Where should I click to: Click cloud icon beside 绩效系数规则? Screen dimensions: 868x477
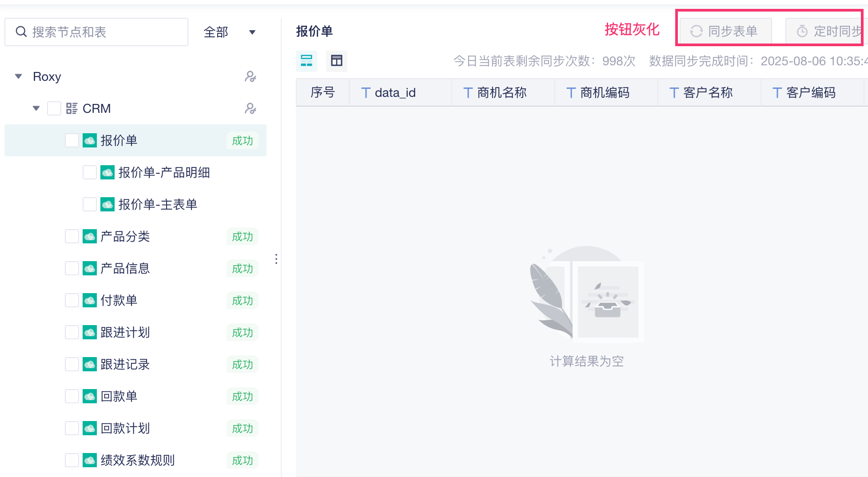click(x=90, y=460)
